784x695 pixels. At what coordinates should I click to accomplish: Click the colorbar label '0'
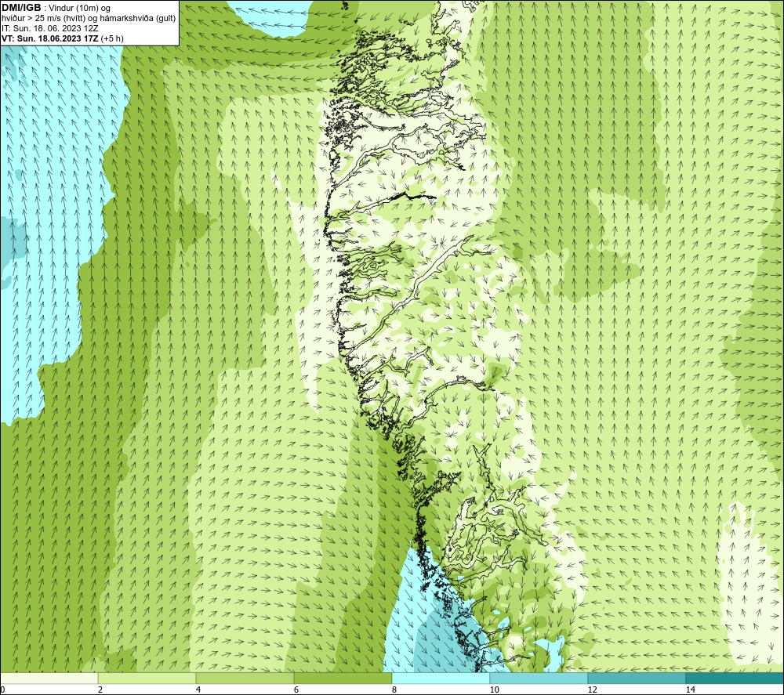2,690
